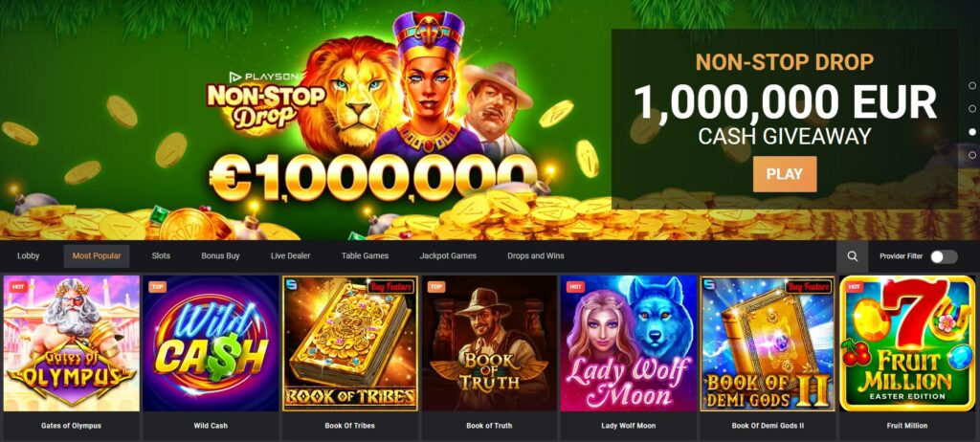Toggle the Provider Filter switch
980x442 pixels.
pos(944,256)
